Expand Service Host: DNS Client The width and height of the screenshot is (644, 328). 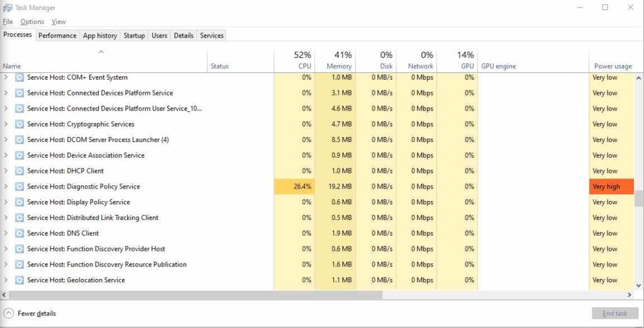click(6, 233)
